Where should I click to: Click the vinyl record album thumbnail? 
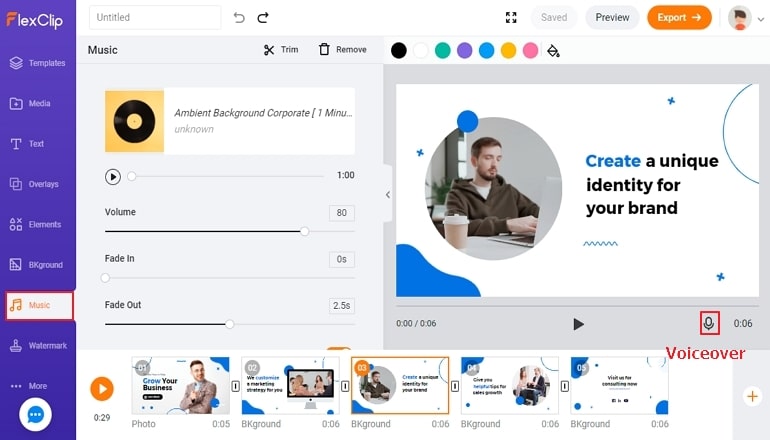tap(134, 121)
